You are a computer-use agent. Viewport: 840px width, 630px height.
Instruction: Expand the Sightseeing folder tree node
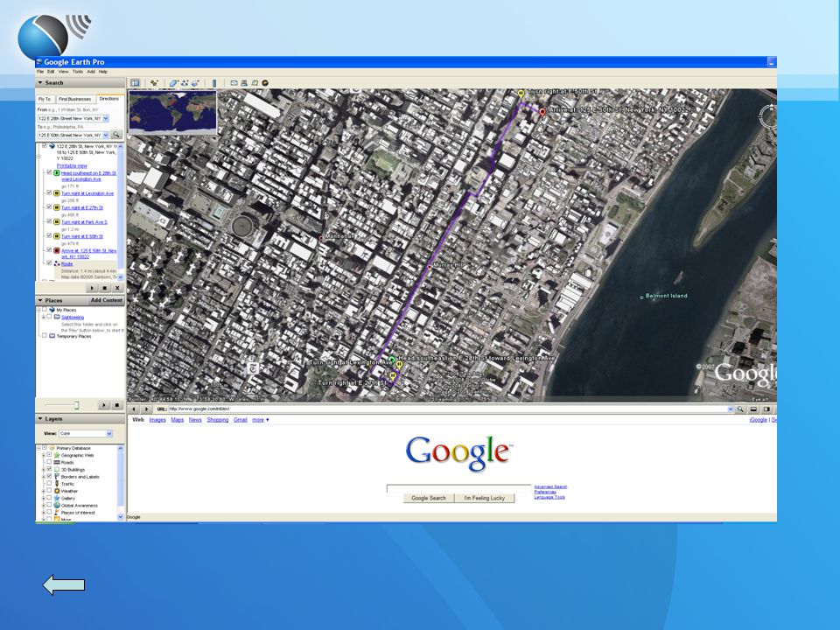coord(44,317)
